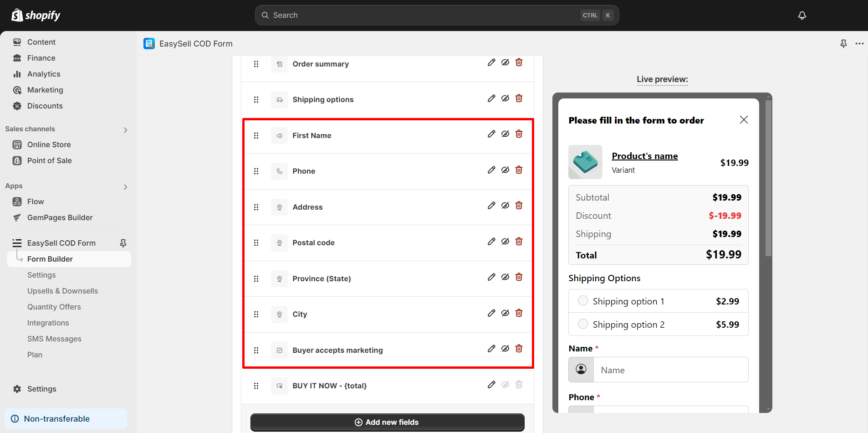Edit the Address field with pencil icon
868x433 pixels.
(491, 205)
